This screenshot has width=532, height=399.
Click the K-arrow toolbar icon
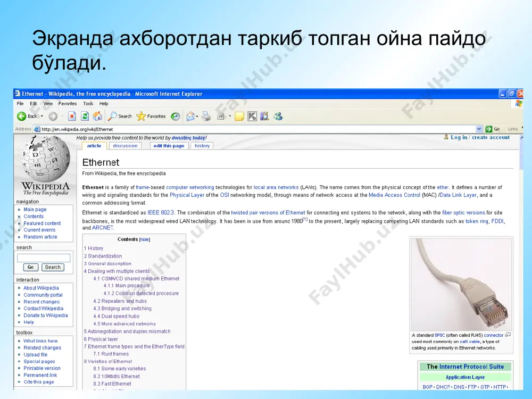click(252, 117)
